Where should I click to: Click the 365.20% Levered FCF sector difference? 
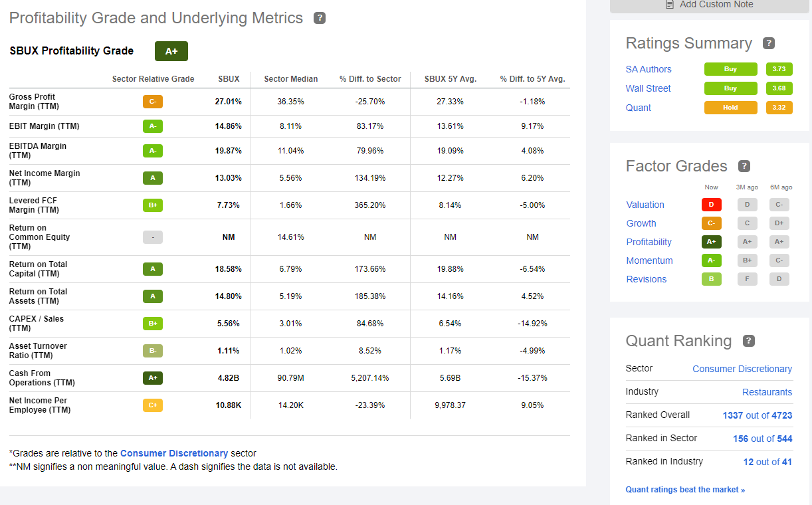(x=370, y=205)
